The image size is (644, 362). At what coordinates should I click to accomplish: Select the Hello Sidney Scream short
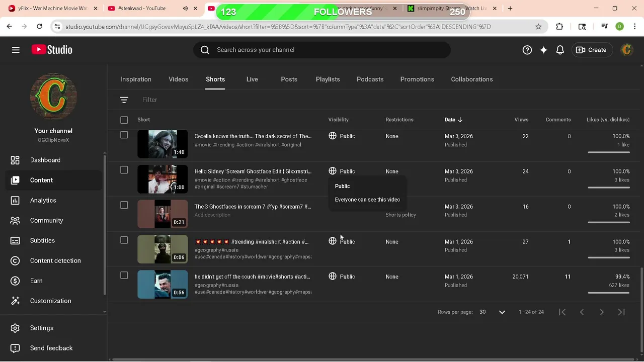(x=124, y=170)
